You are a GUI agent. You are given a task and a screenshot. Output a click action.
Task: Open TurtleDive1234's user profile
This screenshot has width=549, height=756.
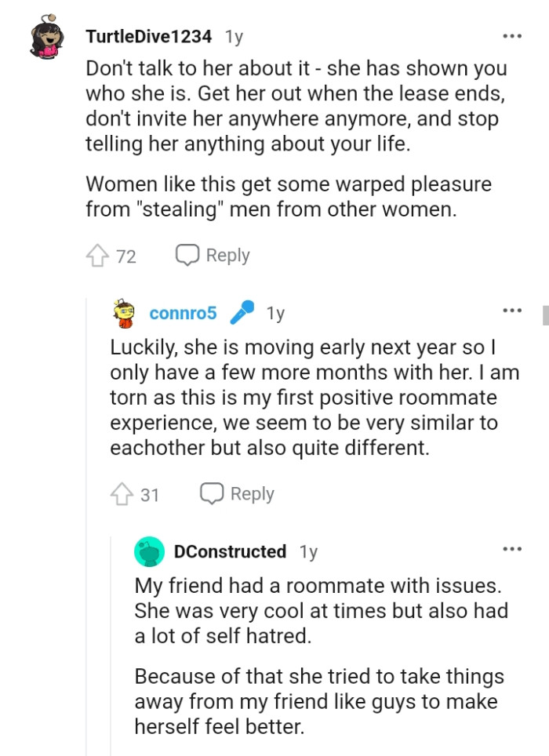[x=148, y=37]
